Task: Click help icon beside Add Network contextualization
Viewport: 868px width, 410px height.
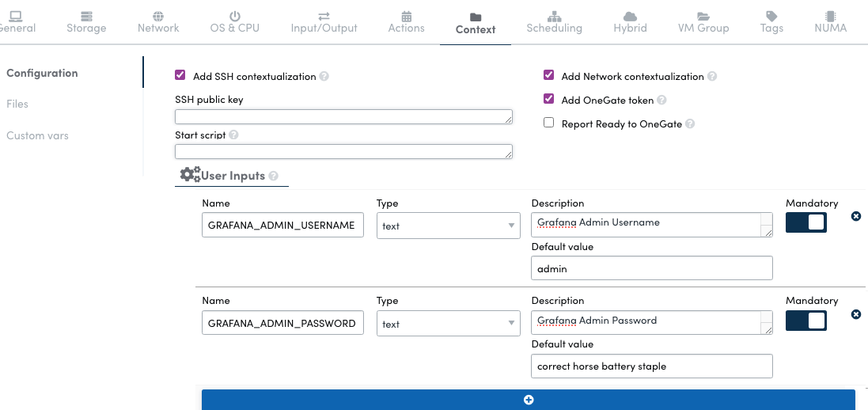Action: pyautogui.click(x=712, y=77)
